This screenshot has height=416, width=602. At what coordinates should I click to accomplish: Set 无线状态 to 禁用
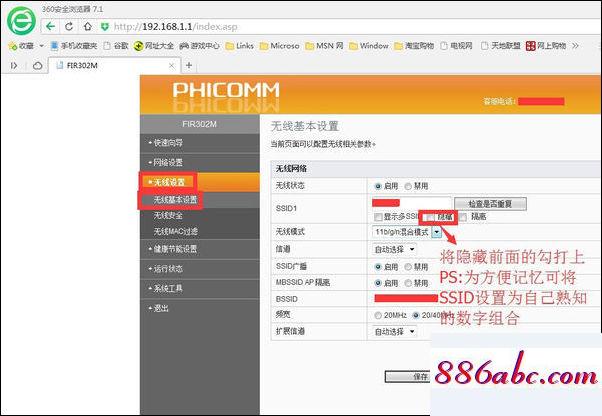point(408,186)
